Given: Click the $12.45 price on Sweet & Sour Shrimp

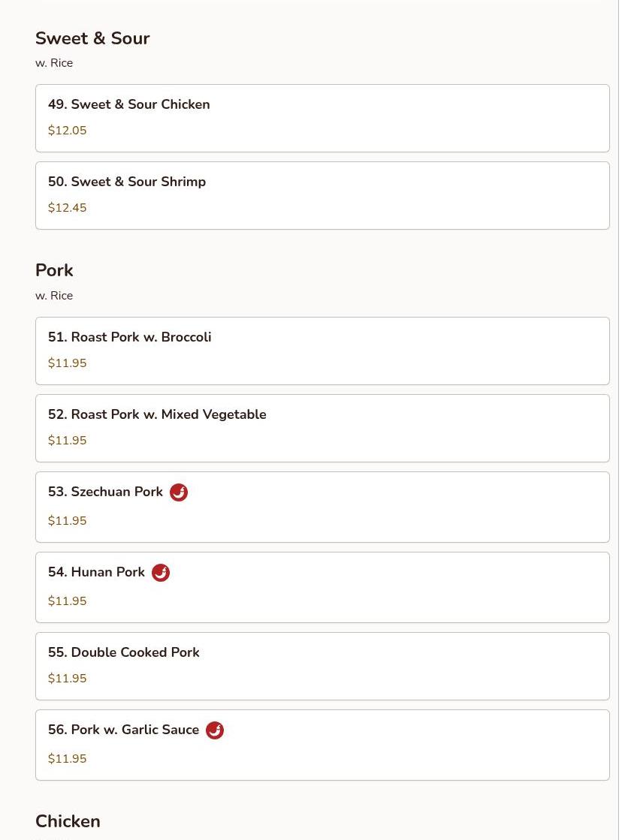Looking at the screenshot, I should [x=67, y=208].
